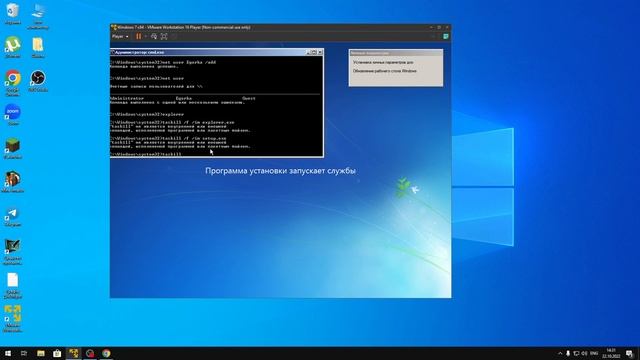Screen dimensions: 640x360
Task: Select the desktop shortcut below Minecraft icon
Action: (x=13, y=182)
